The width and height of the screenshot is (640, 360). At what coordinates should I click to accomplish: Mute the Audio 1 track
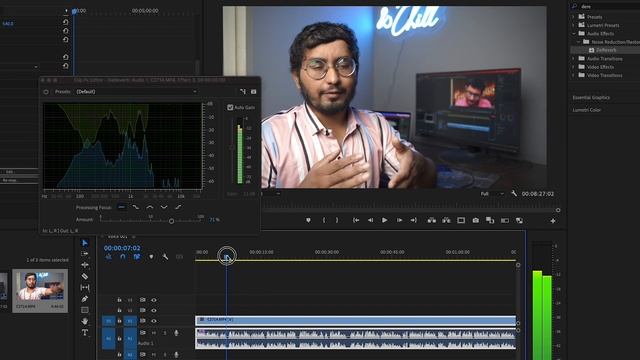click(x=154, y=333)
